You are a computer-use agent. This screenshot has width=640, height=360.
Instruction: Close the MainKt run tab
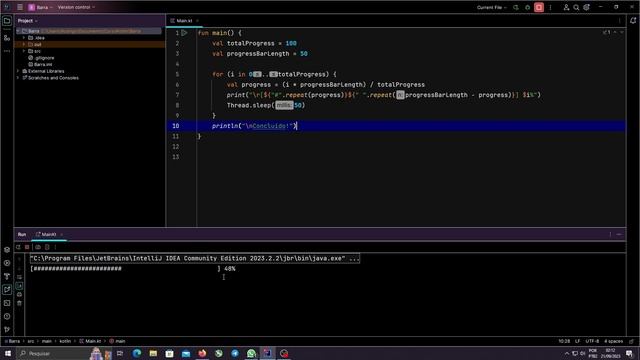click(x=62, y=234)
